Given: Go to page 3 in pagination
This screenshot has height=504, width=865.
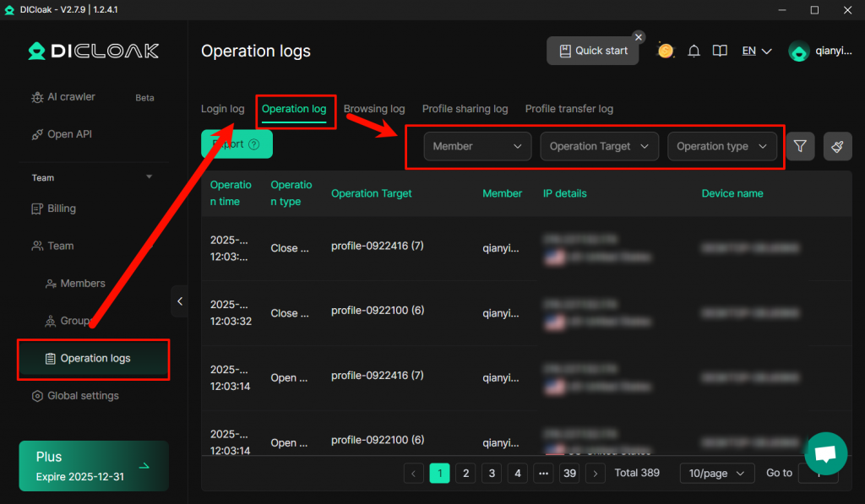Looking at the screenshot, I should click(x=492, y=473).
